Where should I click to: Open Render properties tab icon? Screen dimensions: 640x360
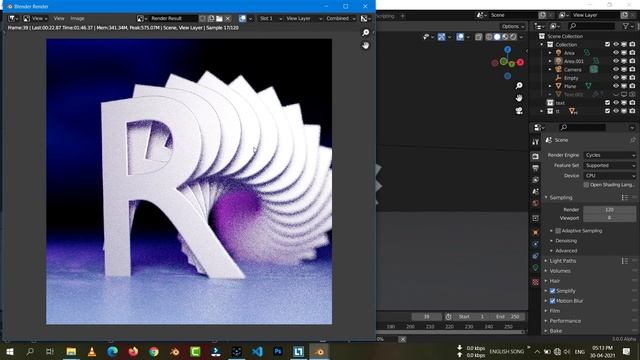535,157
